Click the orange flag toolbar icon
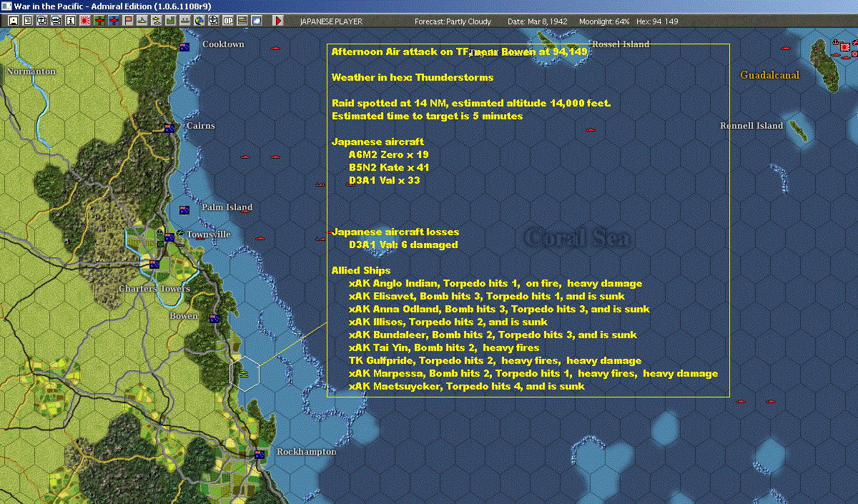This screenshot has height=504, width=858. click(128, 21)
